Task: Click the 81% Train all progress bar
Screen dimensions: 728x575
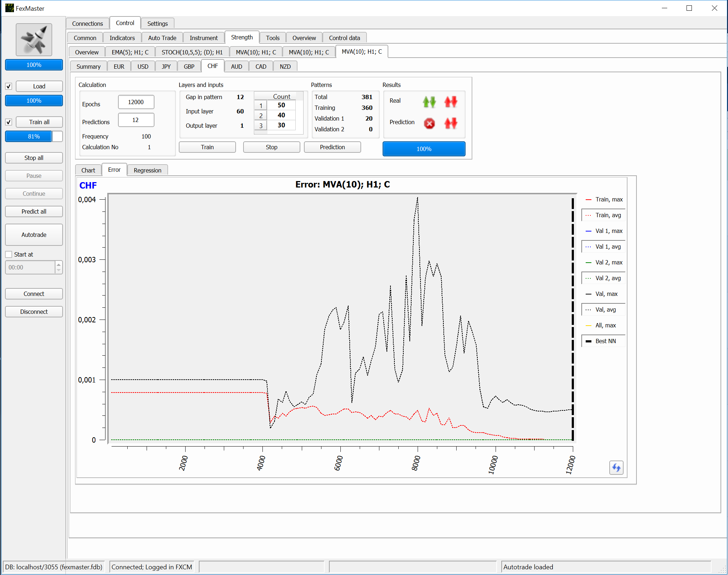Action: (34, 136)
